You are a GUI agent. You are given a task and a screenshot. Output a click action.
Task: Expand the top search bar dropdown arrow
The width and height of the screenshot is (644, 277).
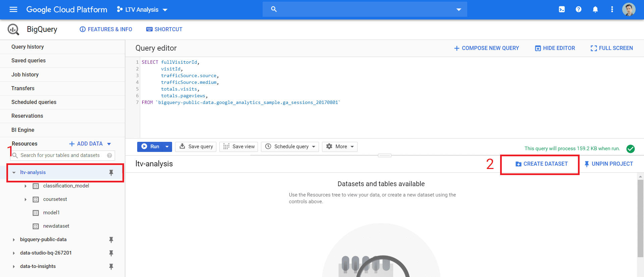point(459,9)
